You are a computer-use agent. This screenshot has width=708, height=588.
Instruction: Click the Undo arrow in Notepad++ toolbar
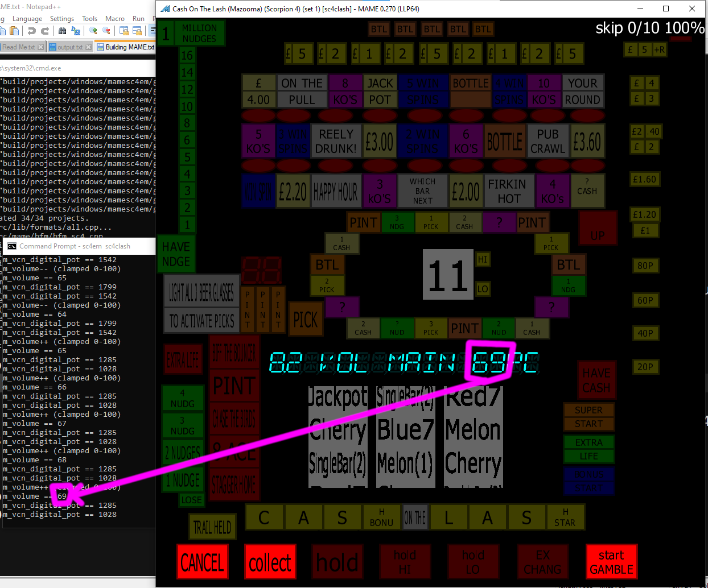[32, 31]
